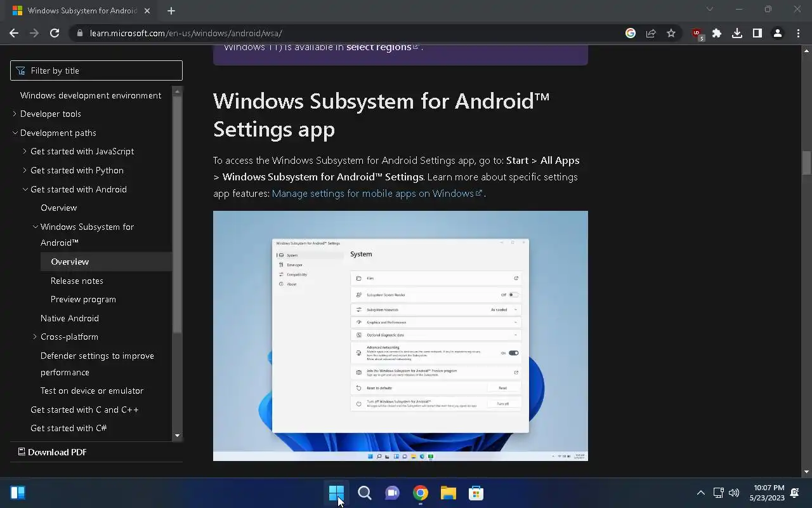Screen dimensions: 812x508
Task: Expand Get started with Python
Action: pyautogui.click(x=25, y=170)
